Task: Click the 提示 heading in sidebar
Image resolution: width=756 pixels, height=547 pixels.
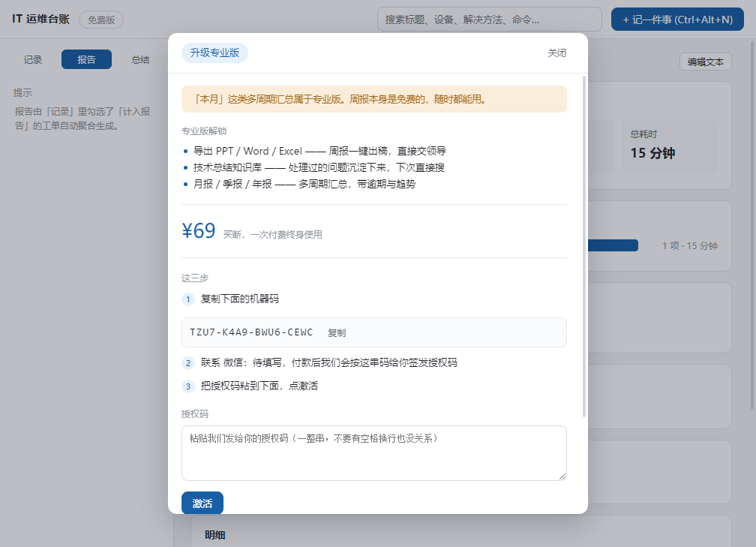Action: 22,92
